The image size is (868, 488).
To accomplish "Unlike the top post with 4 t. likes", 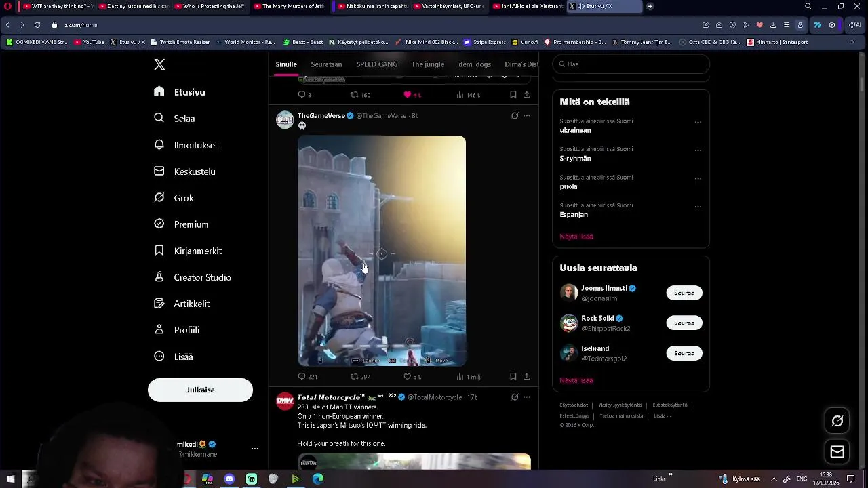I will (412, 95).
